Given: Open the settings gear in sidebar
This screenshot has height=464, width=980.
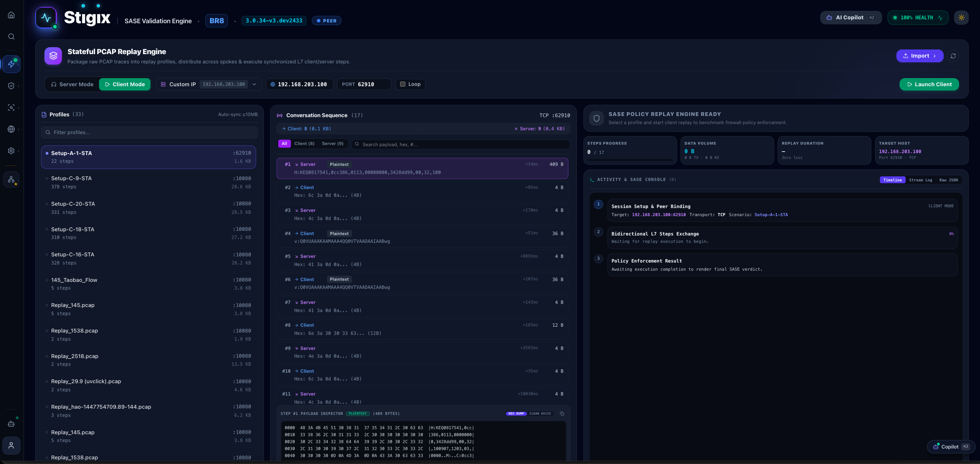Looking at the screenshot, I should (11, 151).
